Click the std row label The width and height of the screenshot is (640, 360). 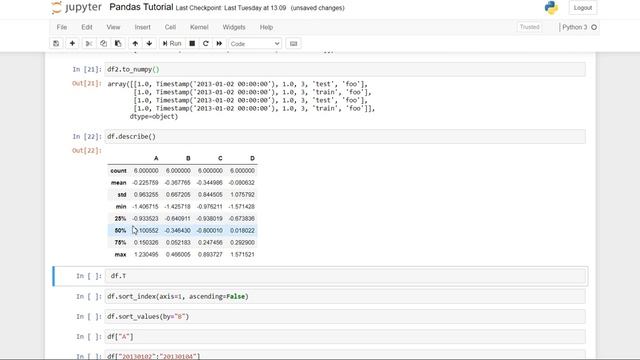(x=122, y=195)
